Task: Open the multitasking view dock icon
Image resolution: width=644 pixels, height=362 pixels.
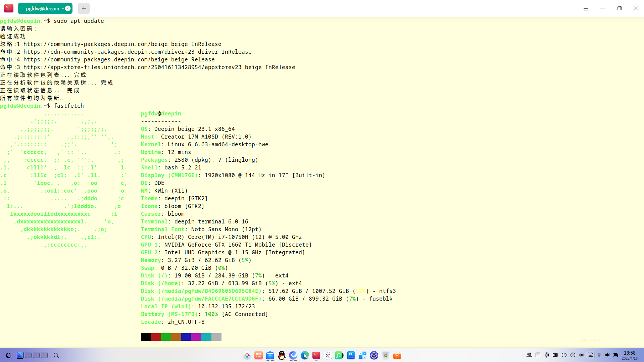Action: pyautogui.click(x=258, y=355)
